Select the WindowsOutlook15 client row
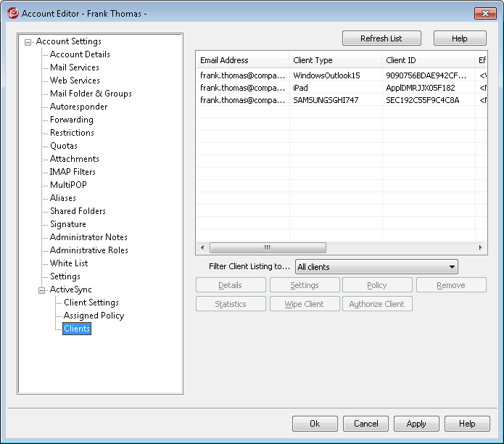504x444 pixels. [x=326, y=75]
